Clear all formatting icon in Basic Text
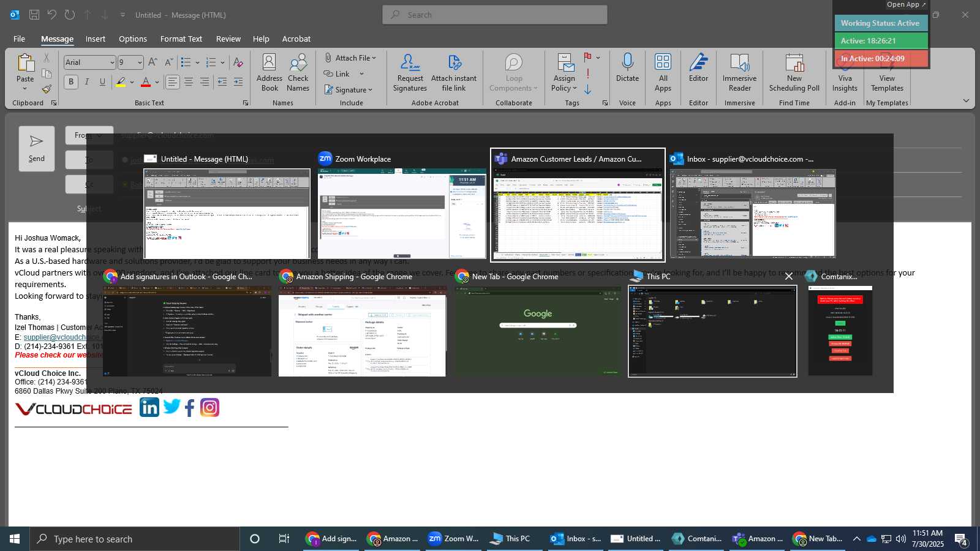 pos(238,62)
